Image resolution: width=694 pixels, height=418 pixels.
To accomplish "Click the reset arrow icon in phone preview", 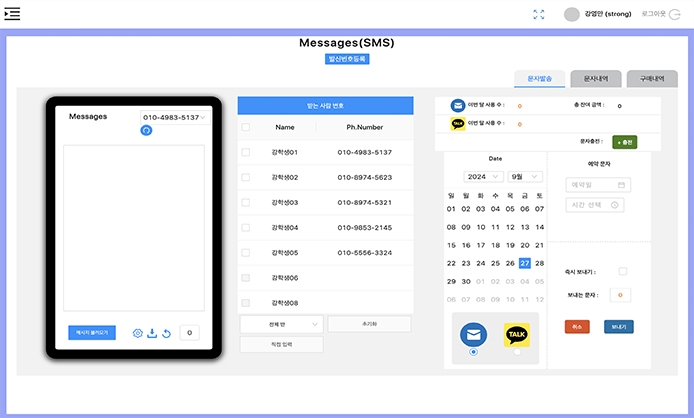I will point(165,333).
